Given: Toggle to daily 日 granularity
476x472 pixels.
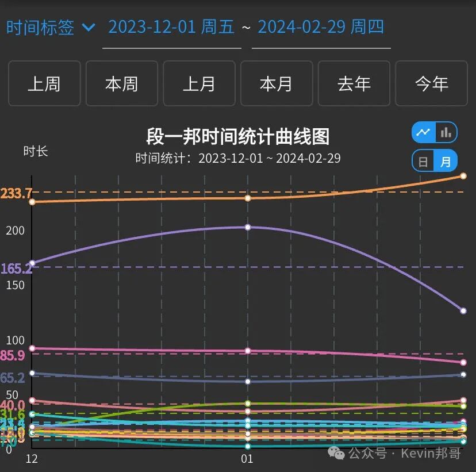Looking at the screenshot, I should coord(423,161).
